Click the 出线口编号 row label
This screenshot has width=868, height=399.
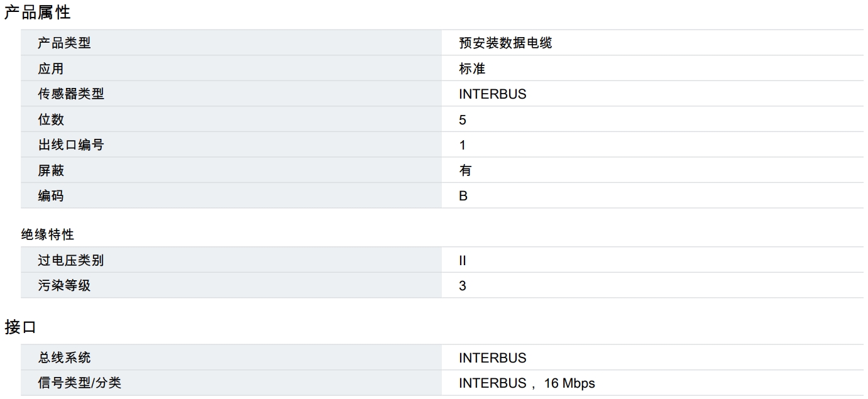pos(71,145)
